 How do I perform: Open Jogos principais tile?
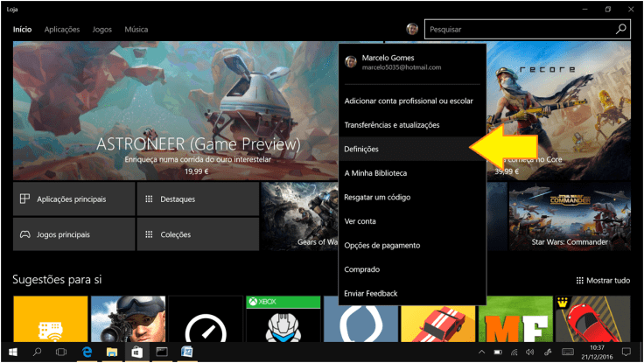click(x=74, y=234)
